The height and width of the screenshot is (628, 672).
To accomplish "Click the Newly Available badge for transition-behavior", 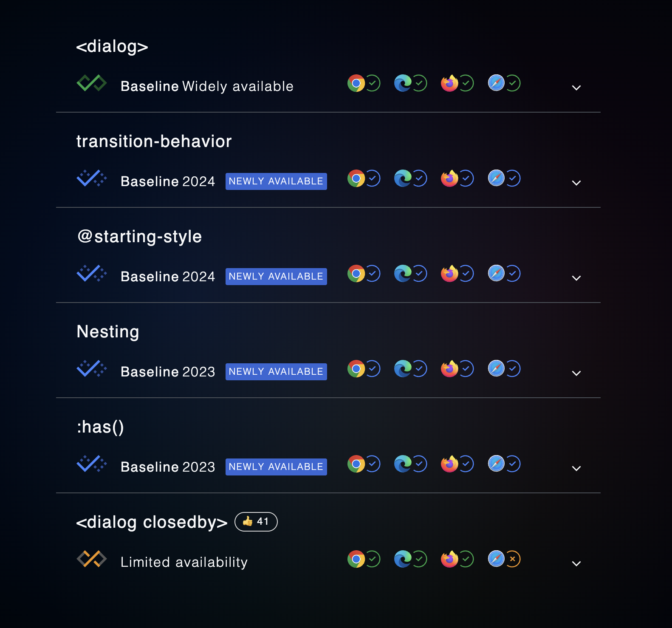I will 276,181.
